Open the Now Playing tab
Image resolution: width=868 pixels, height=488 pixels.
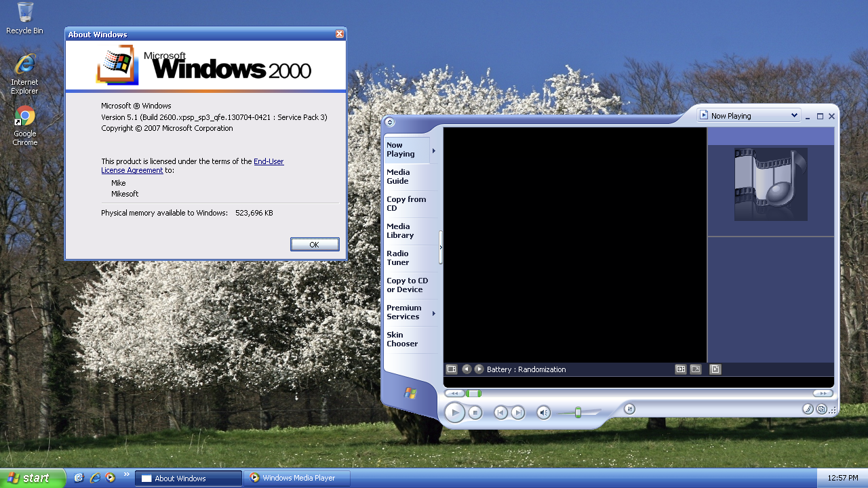click(x=407, y=150)
